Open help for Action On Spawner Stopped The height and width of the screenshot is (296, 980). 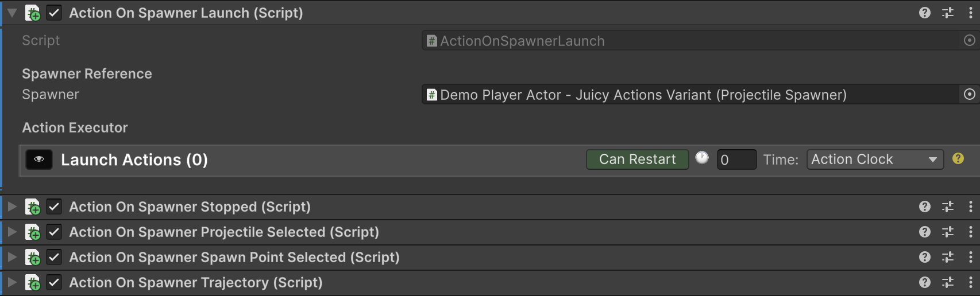(x=924, y=207)
